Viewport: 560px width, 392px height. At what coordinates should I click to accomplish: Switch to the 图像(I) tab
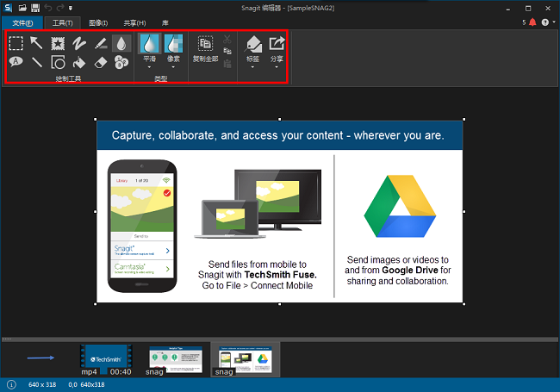coord(98,22)
